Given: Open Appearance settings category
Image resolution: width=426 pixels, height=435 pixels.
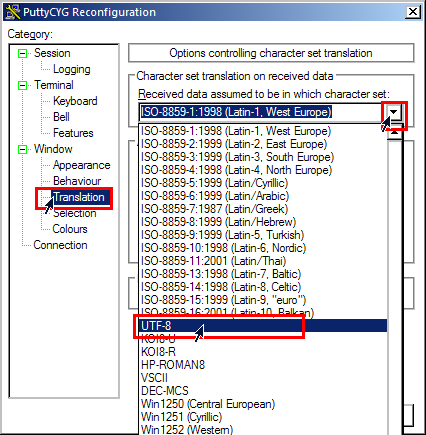Looking at the screenshot, I should (82, 165).
